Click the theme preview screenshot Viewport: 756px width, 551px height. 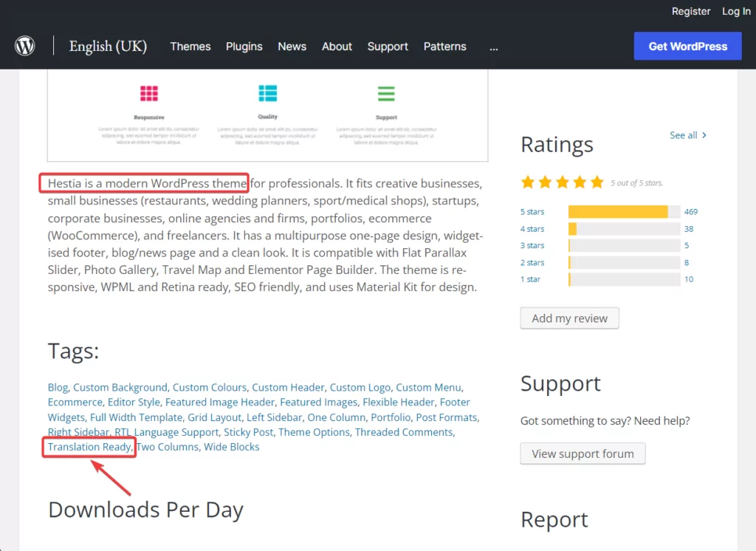pyautogui.click(x=267, y=114)
